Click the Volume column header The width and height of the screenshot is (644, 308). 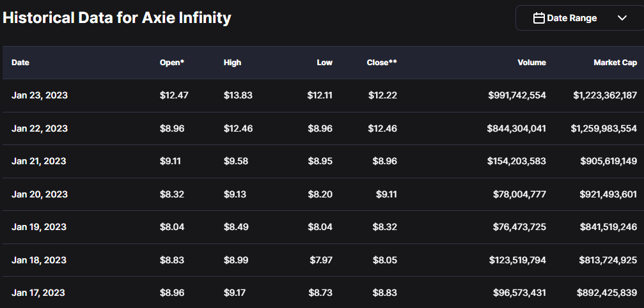point(531,63)
